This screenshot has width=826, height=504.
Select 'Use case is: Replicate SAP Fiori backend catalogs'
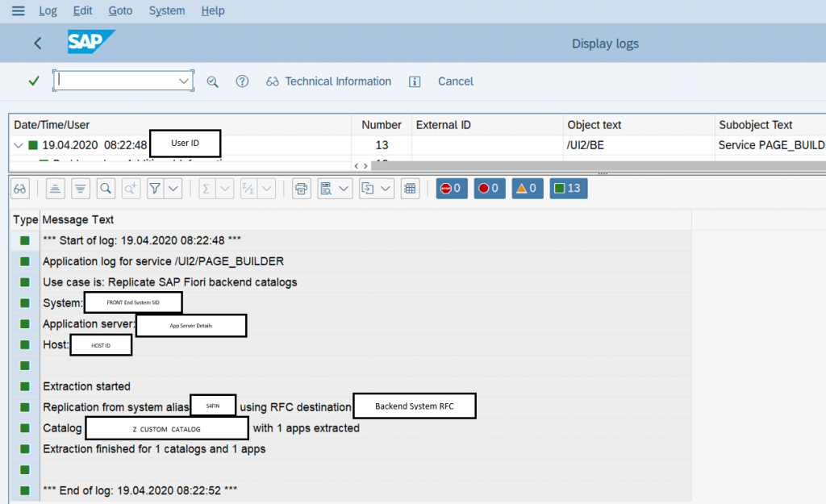coord(169,282)
